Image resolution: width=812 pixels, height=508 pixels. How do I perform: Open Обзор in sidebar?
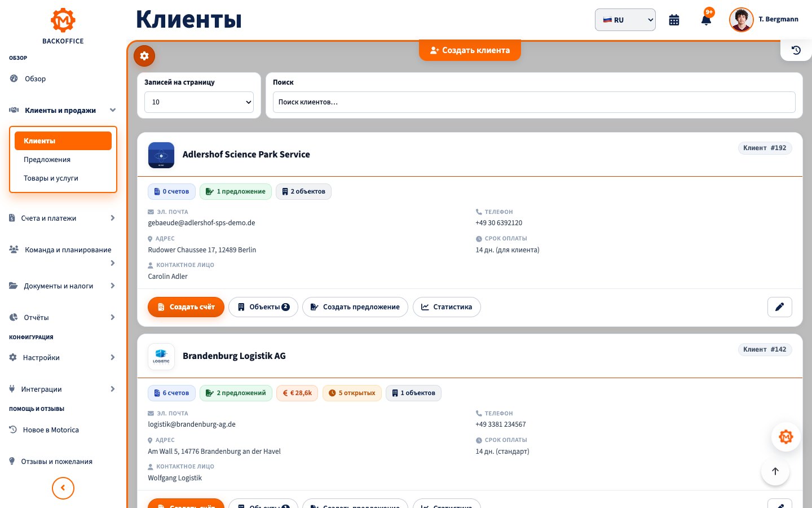(x=63, y=78)
